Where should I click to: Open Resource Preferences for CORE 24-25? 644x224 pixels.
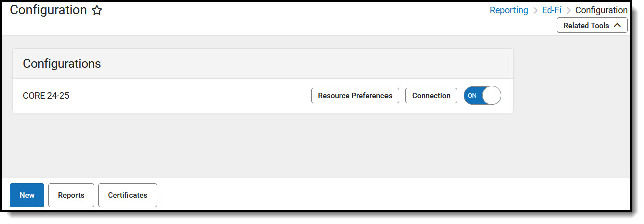[x=355, y=96]
